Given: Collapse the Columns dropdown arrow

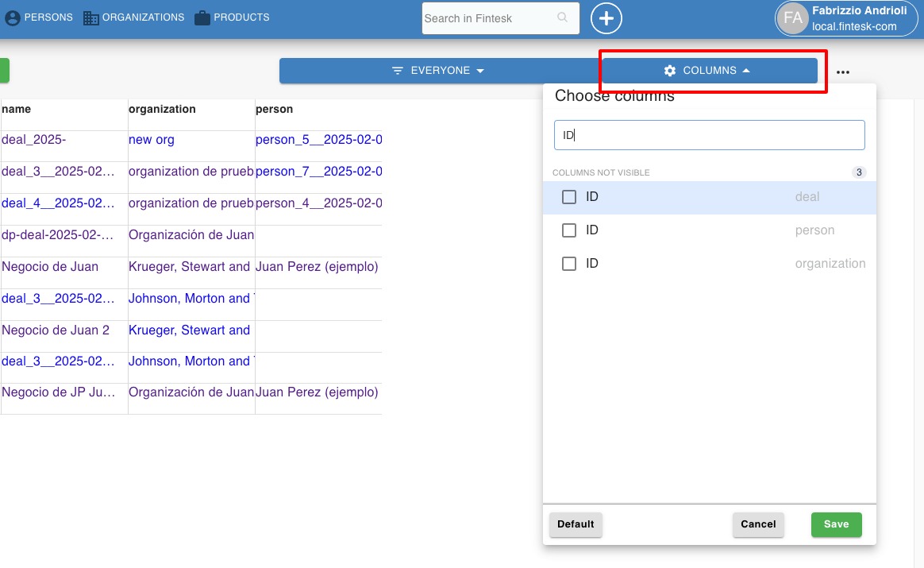Looking at the screenshot, I should click(x=746, y=71).
